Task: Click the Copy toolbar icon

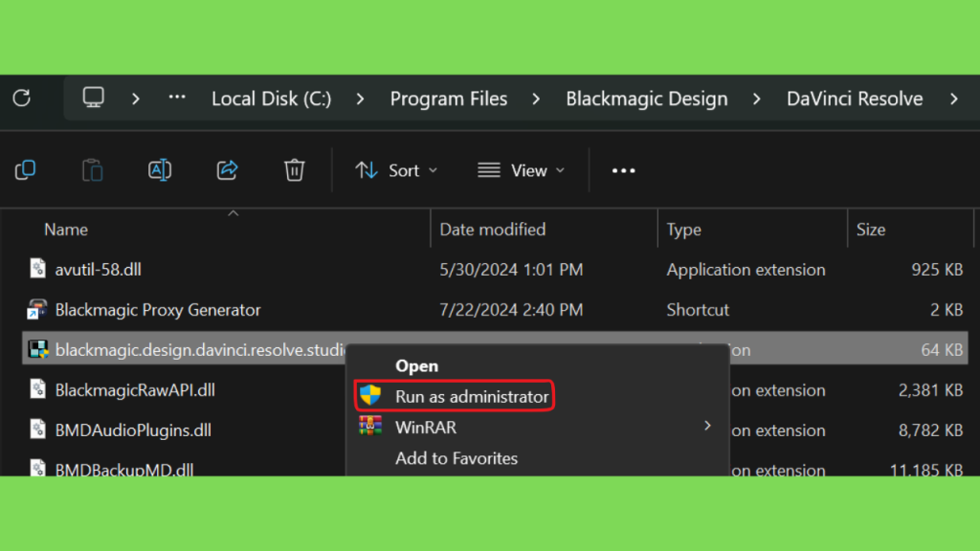Action: coord(25,170)
